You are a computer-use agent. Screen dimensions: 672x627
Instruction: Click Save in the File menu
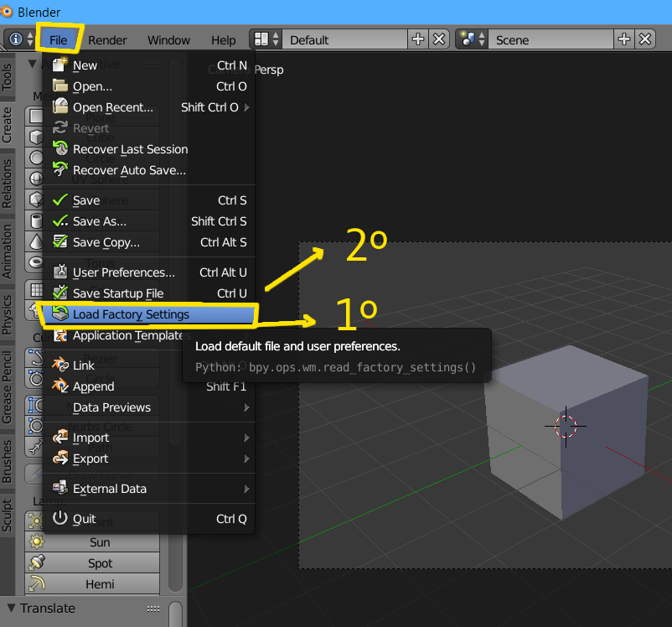coord(148,200)
